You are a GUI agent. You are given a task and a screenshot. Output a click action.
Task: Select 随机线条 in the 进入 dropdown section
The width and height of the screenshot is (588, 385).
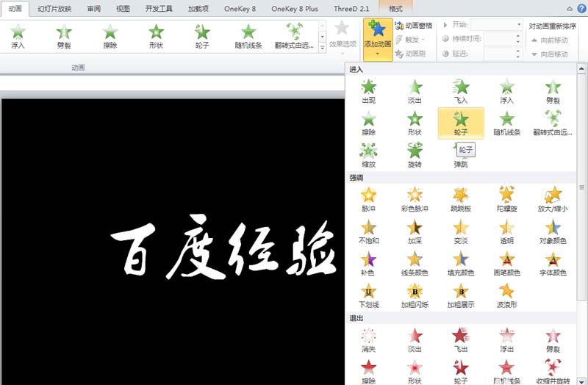tap(506, 123)
